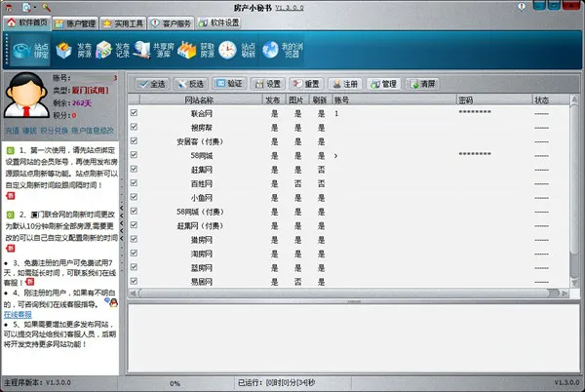
Task: Switch to the 账户管理 tab
Action: 76,23
